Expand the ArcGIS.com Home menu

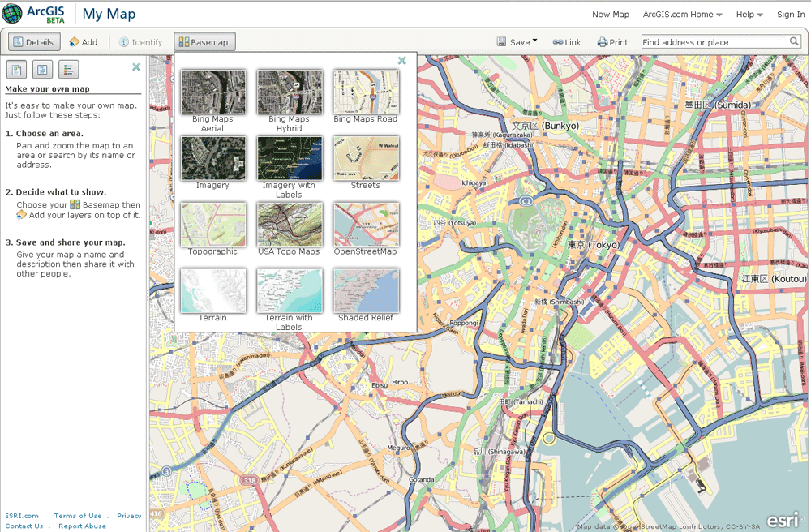click(x=677, y=14)
